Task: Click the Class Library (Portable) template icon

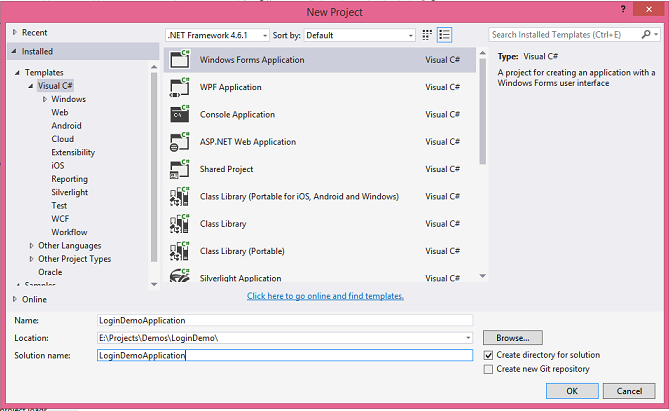Action: [180, 251]
